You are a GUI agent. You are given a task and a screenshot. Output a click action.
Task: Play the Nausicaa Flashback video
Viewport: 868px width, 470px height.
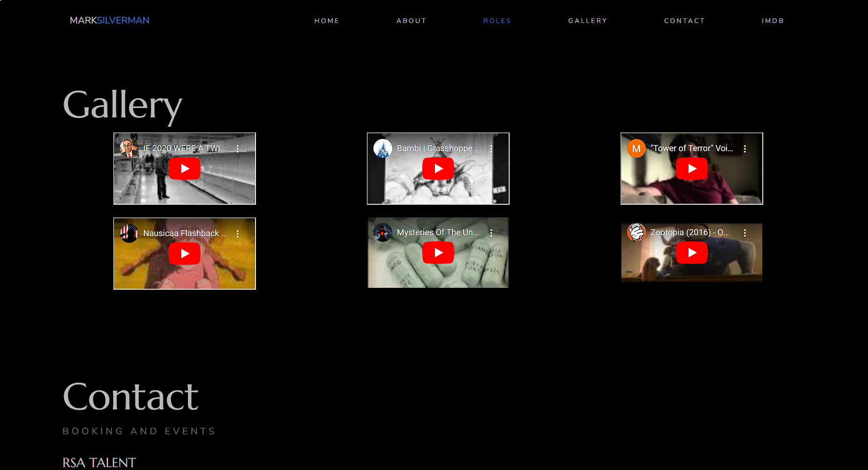(185, 254)
